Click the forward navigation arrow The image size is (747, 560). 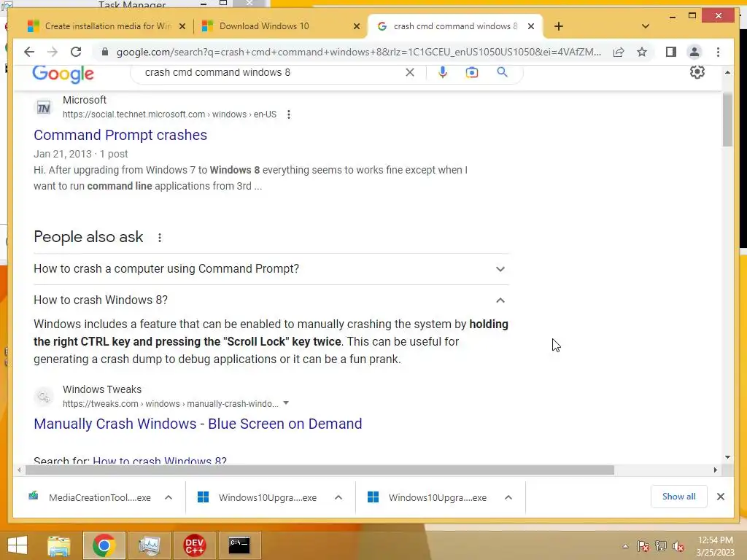click(53, 52)
